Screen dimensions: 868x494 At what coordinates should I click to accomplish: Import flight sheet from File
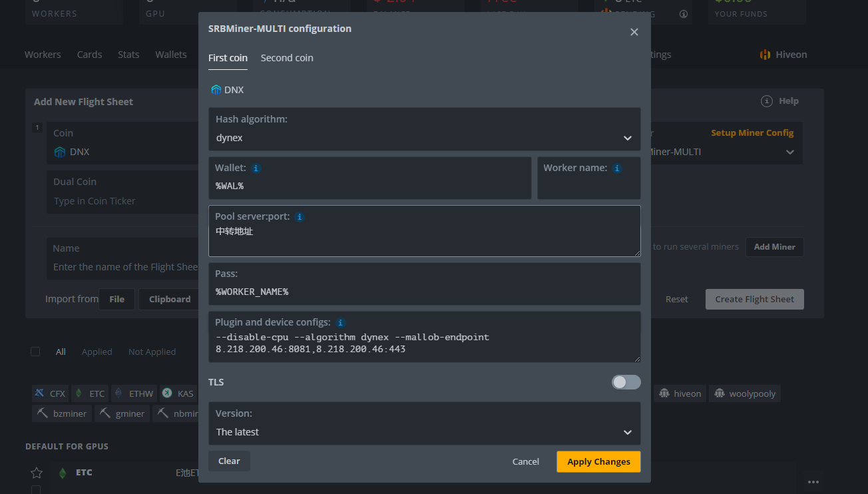[116, 299]
